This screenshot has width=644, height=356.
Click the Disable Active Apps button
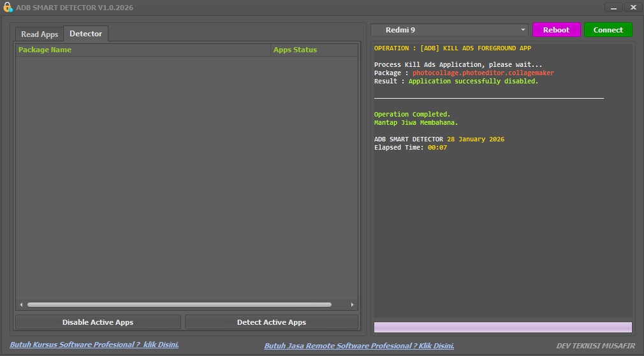[x=98, y=322]
